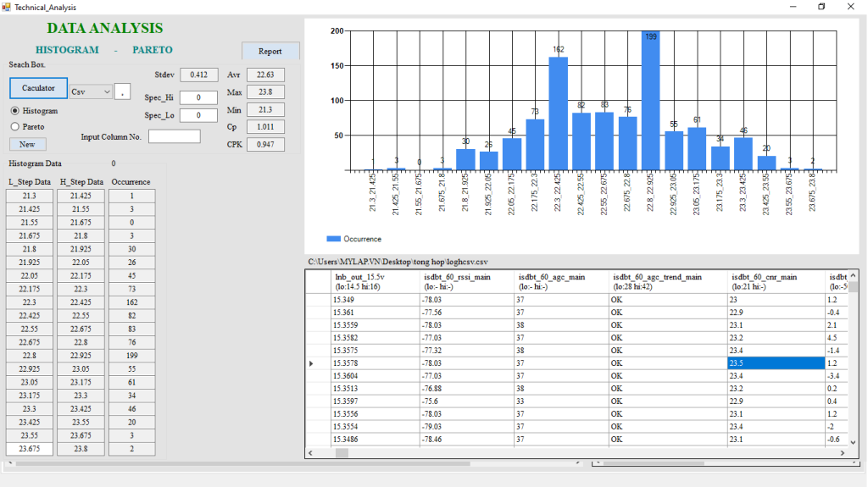Viewport: 868px width, 487px height.
Task: Select column header isdbt_60_agc_main
Action: tap(562, 282)
